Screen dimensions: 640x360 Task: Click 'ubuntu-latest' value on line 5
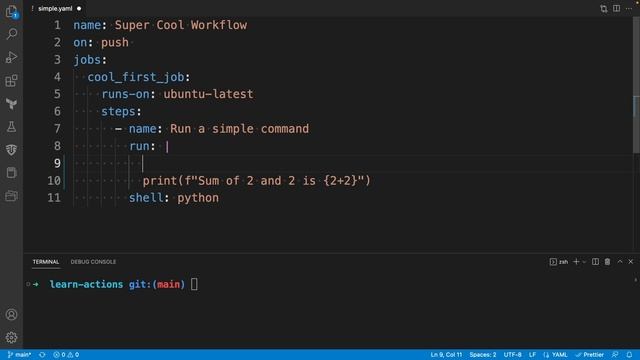(x=208, y=94)
